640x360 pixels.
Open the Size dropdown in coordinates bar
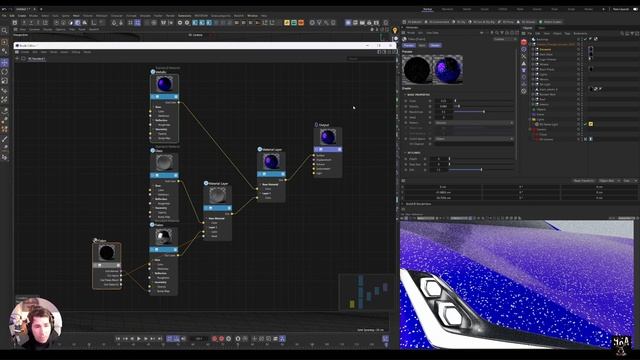tap(629, 181)
